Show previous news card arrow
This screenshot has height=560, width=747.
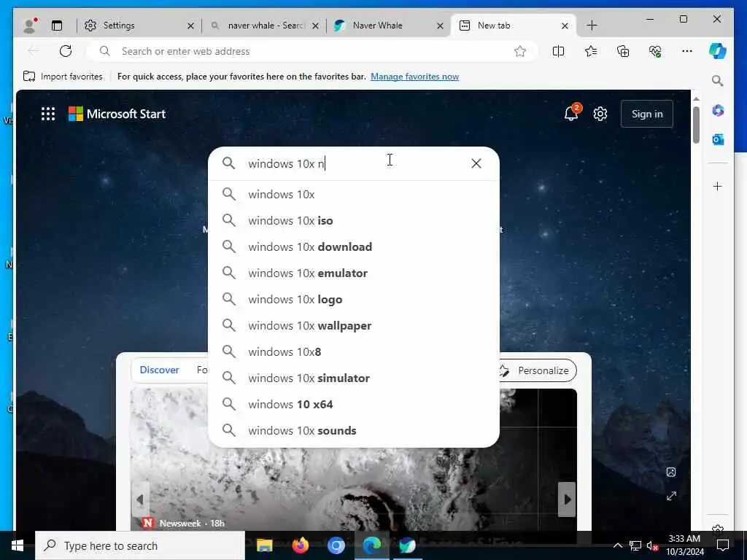point(139,499)
